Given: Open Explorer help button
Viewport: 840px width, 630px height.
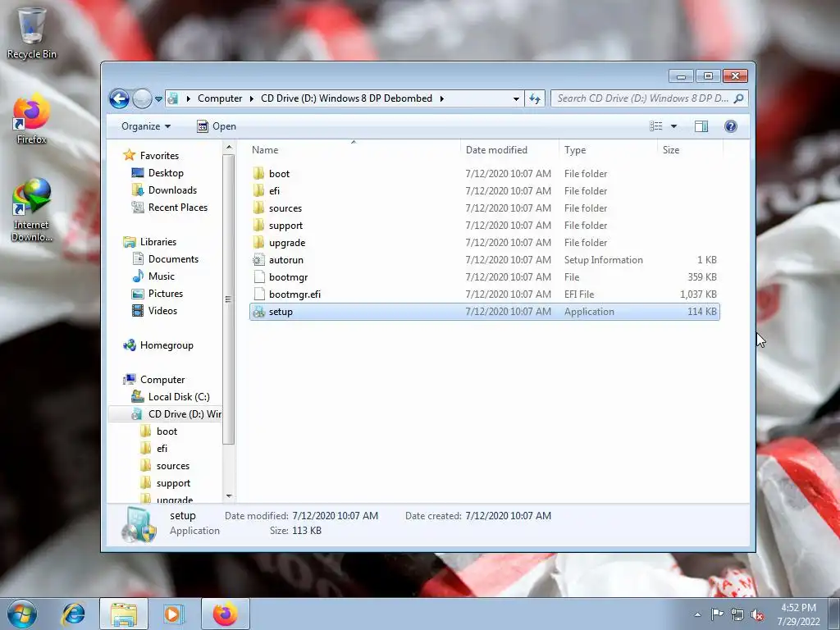Looking at the screenshot, I should coord(730,126).
